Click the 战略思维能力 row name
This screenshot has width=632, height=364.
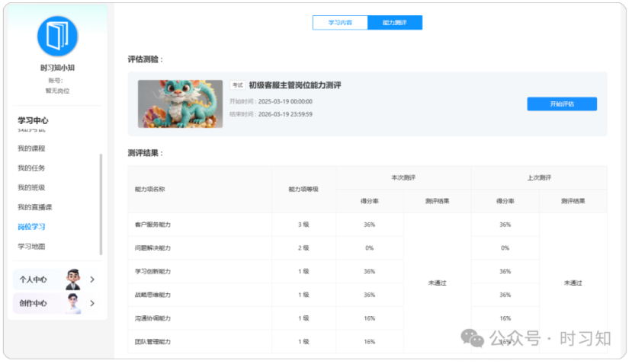[x=152, y=295]
